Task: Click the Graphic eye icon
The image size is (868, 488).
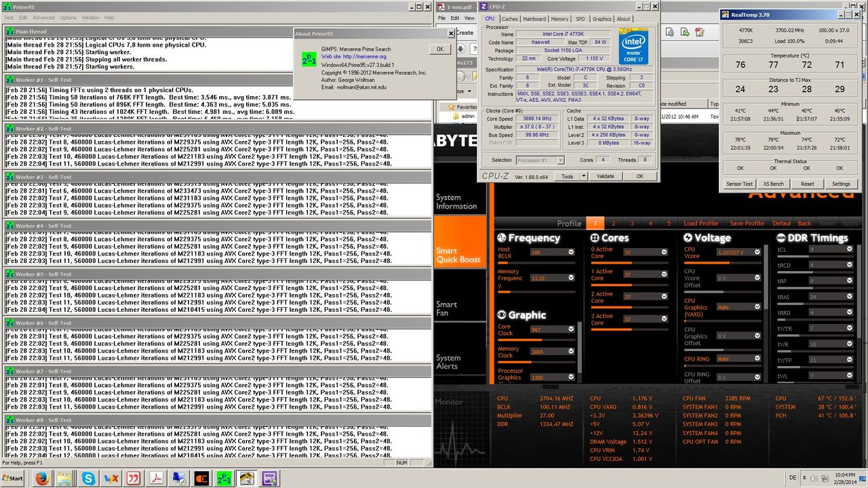Action: click(x=502, y=314)
